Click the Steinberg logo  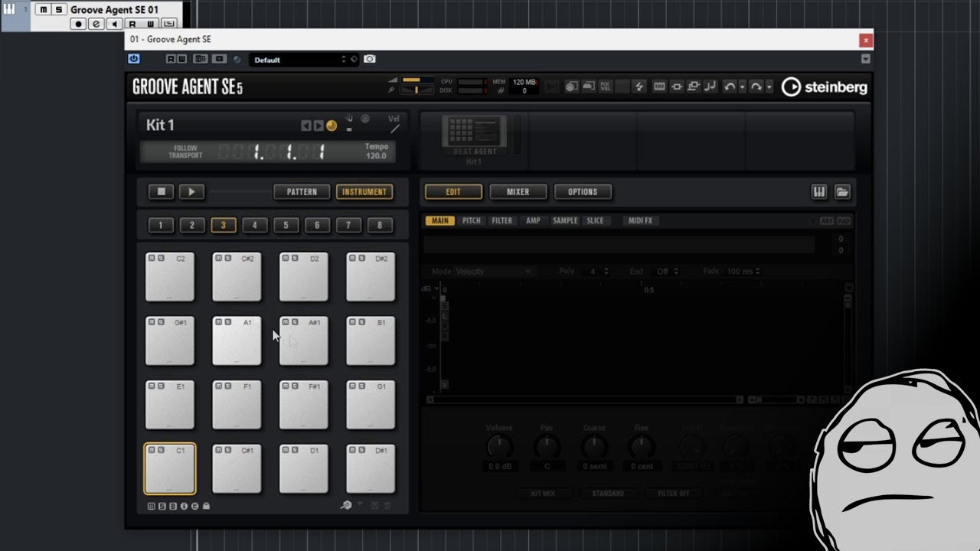[x=824, y=87]
